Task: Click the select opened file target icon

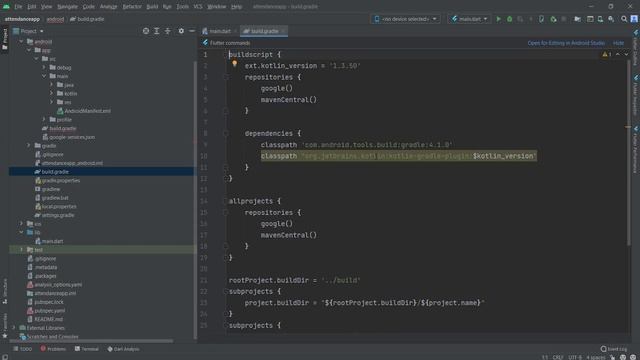Action: coord(146,31)
